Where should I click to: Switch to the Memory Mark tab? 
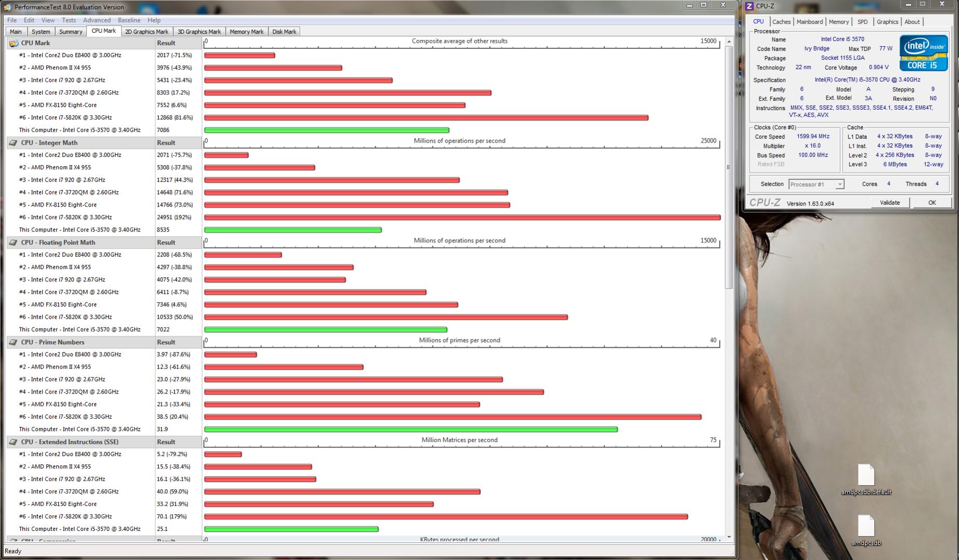pos(247,32)
